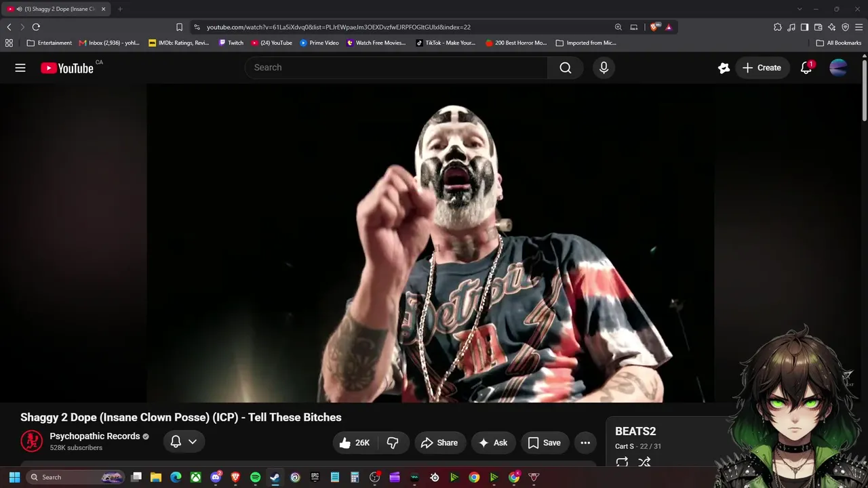Go to the YouTube home logo

tap(67, 68)
